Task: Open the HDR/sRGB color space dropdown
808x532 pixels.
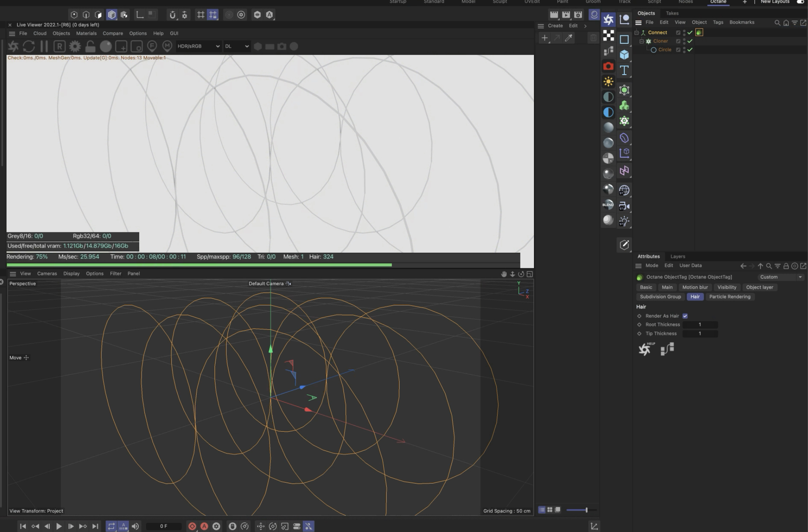Action: pos(199,47)
